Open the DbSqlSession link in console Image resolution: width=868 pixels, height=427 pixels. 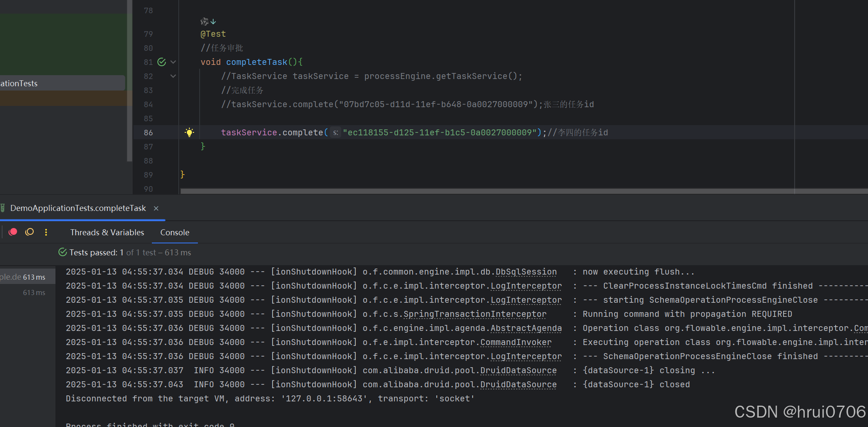coord(526,272)
